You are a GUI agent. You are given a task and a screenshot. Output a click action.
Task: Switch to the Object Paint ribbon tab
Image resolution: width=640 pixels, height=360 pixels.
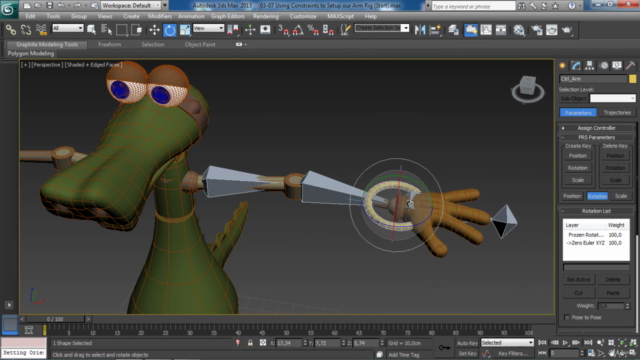[200, 44]
